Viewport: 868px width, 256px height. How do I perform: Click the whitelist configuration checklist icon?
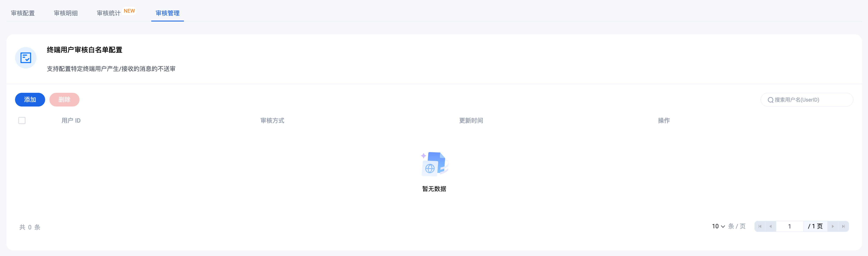click(x=26, y=58)
